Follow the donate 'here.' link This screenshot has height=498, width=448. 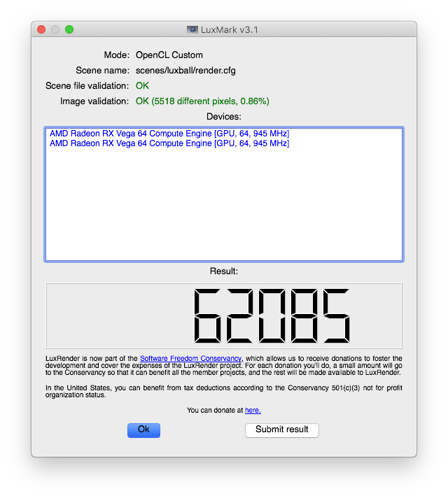[253, 410]
